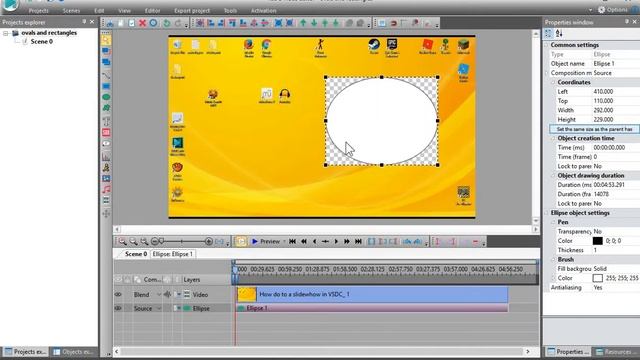Open the Blend mode dropdown on Video layer

(x=159, y=294)
